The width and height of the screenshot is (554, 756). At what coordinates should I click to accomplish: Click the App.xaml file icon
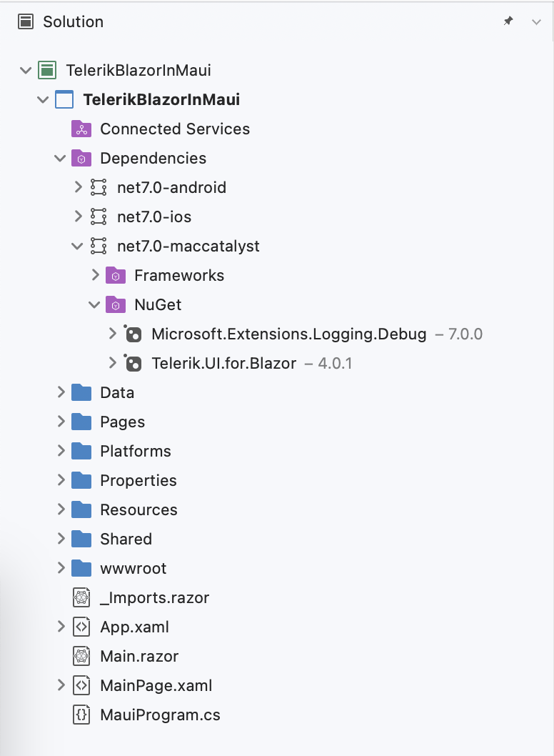coord(81,627)
